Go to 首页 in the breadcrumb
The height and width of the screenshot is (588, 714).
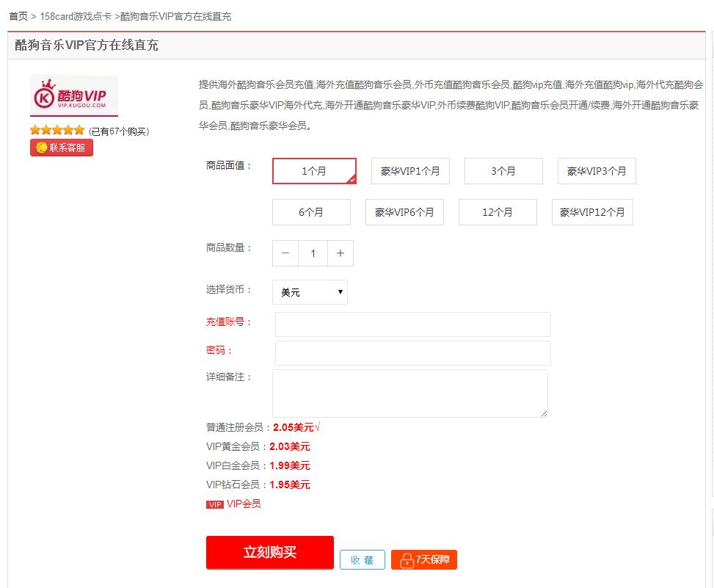point(18,16)
